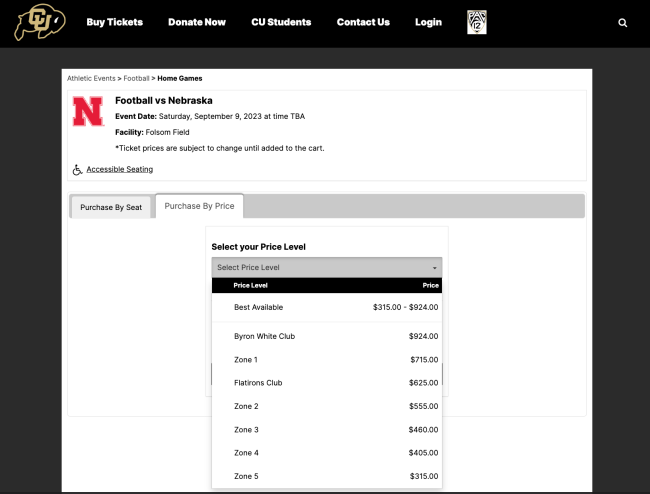Click the CU Buffaloes logo
The height and width of the screenshot is (494, 650).
(40, 22)
